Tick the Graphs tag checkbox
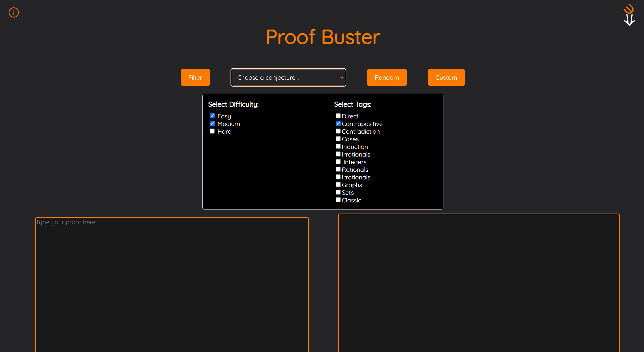 click(338, 185)
